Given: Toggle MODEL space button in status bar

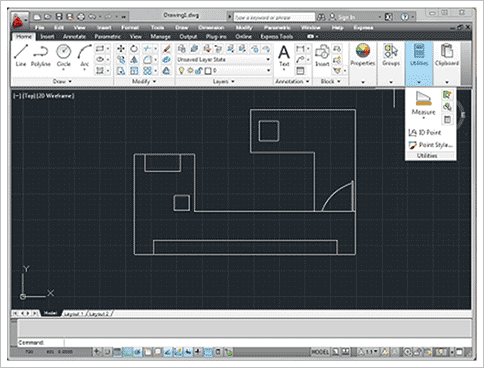Looking at the screenshot, I should click(x=320, y=352).
